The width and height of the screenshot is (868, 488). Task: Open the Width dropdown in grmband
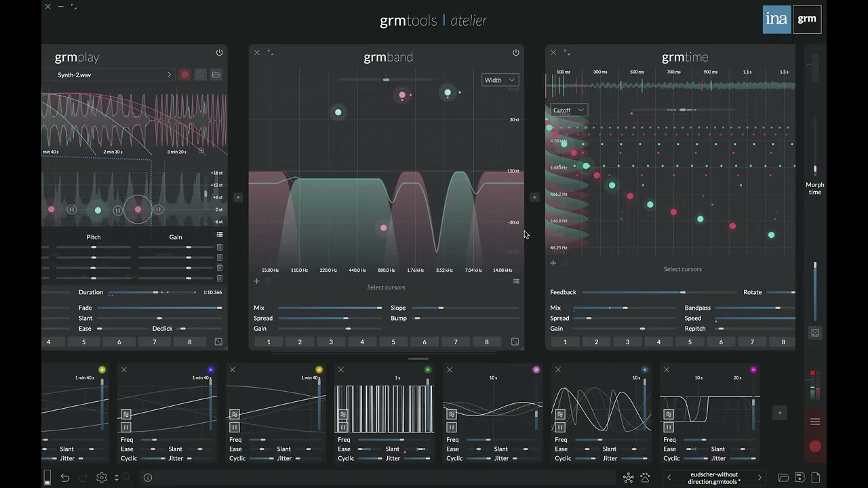(x=500, y=80)
